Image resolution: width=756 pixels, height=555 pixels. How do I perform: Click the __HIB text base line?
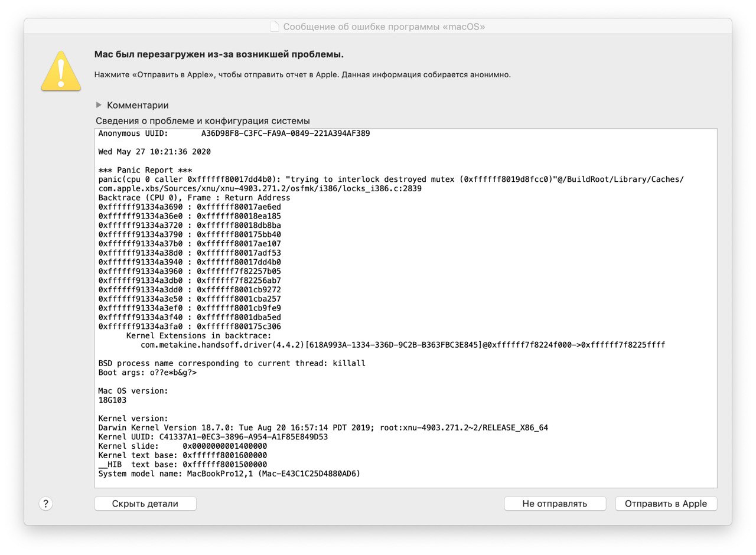(183, 464)
